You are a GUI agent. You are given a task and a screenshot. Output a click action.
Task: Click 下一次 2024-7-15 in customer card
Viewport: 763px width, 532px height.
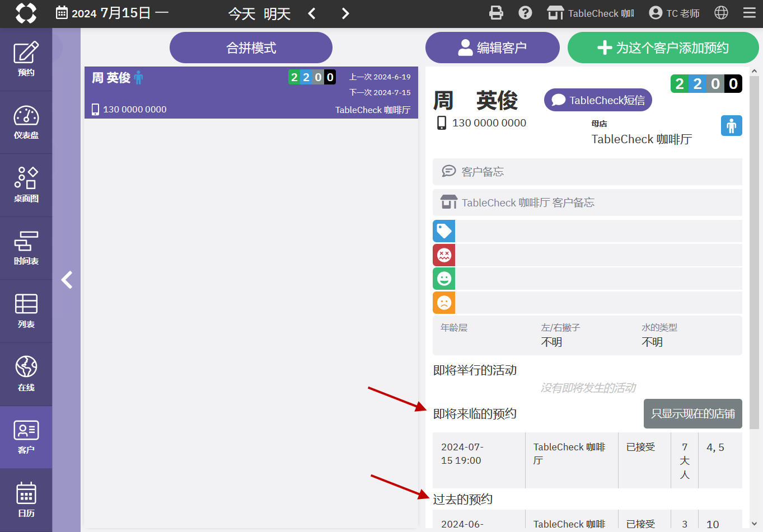click(380, 93)
